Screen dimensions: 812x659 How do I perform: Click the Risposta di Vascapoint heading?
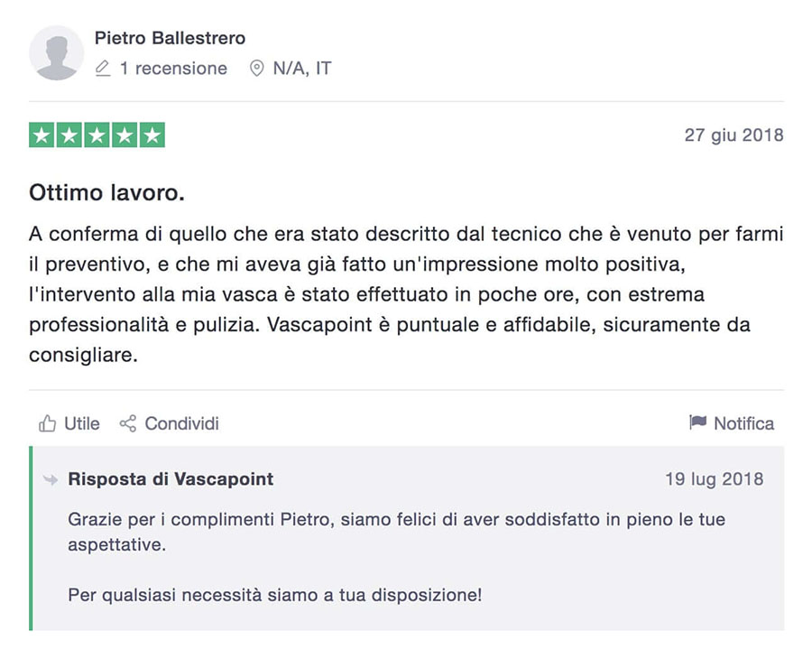click(171, 479)
